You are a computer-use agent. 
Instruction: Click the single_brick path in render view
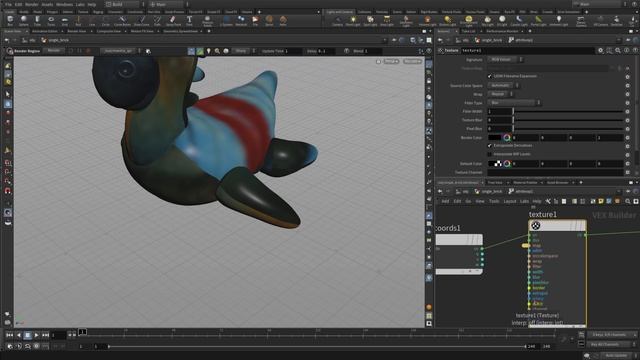[x=55, y=40]
